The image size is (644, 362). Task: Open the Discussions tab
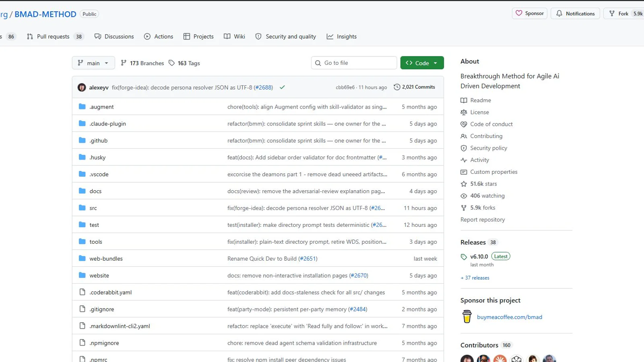(x=114, y=37)
